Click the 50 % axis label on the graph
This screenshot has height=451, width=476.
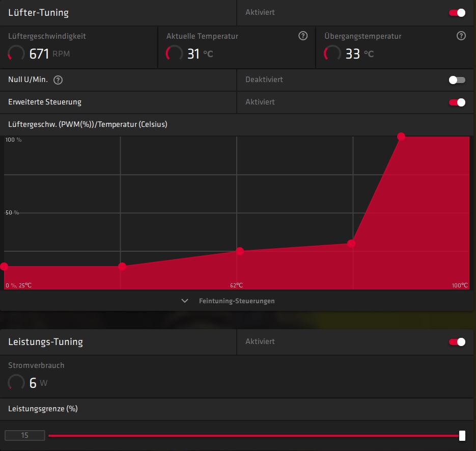click(12, 213)
